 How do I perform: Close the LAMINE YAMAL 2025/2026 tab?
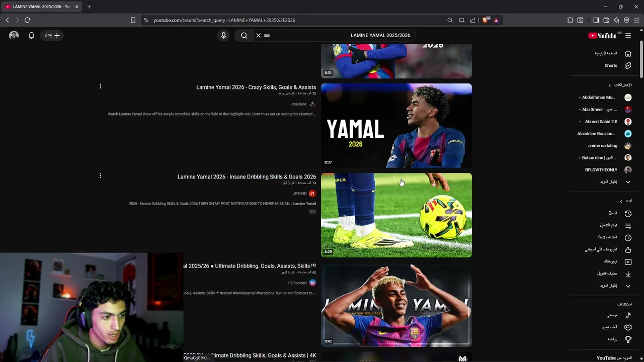click(x=76, y=7)
